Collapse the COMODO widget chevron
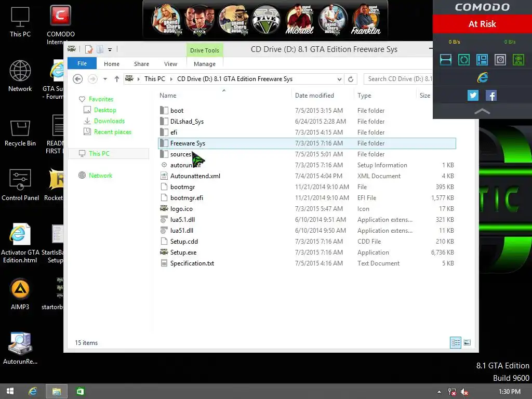Screen dimensions: 532x399 pos(482,111)
